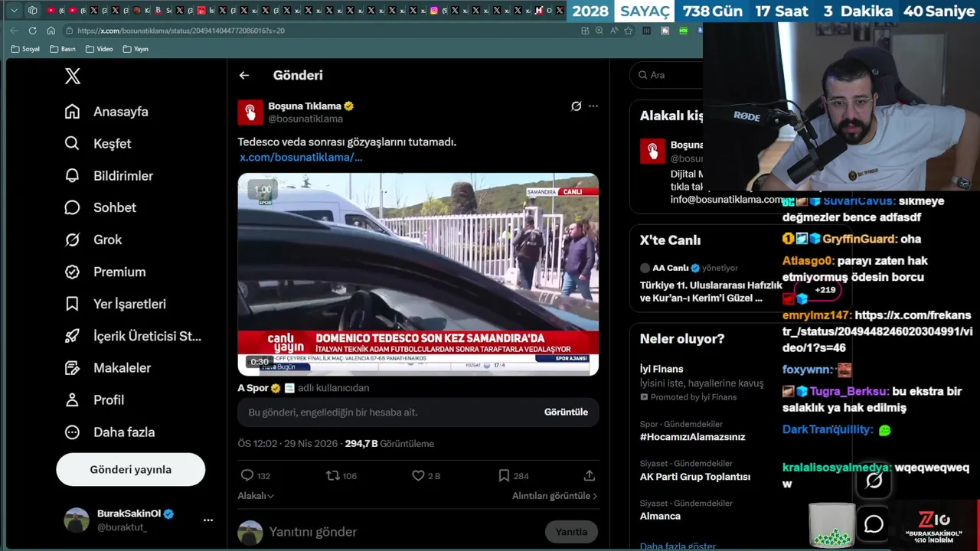This screenshot has height=551, width=980.
Task: Open BurakSakinOl account switcher dots
Action: (x=207, y=520)
